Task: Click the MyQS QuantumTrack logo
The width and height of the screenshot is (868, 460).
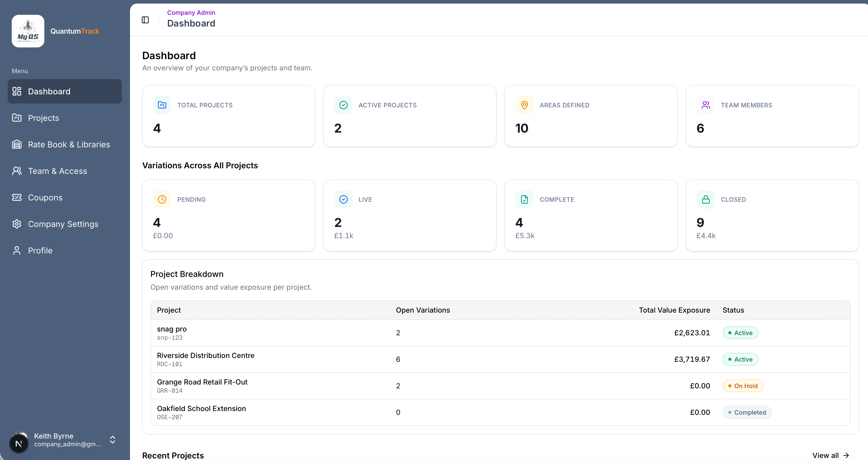Action: [28, 31]
